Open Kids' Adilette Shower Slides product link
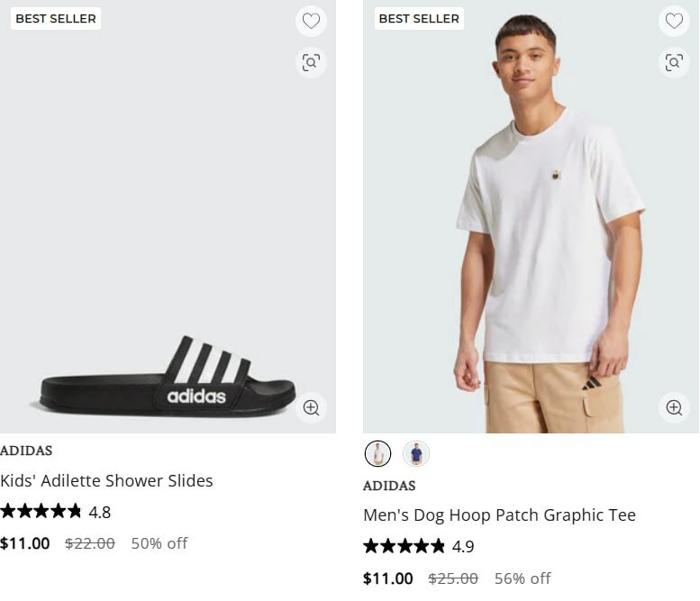Image resolution: width=700 pixels, height=601 pixels. [106, 480]
